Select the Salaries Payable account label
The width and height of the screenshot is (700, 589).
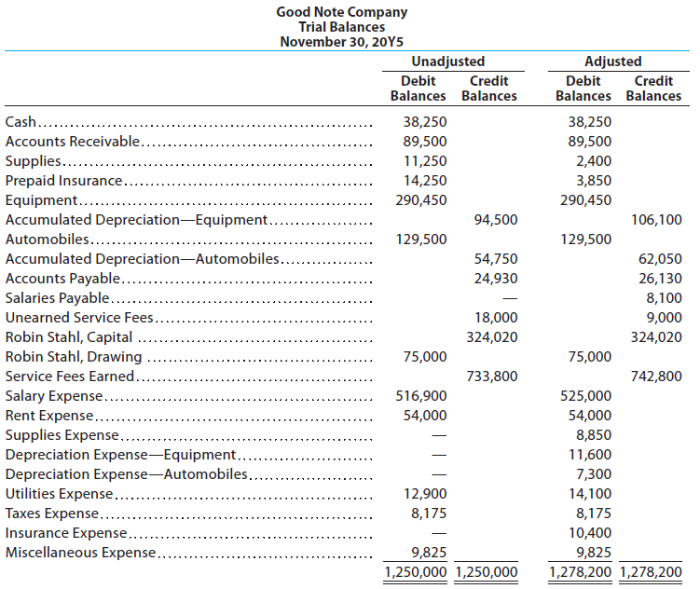coord(58,298)
